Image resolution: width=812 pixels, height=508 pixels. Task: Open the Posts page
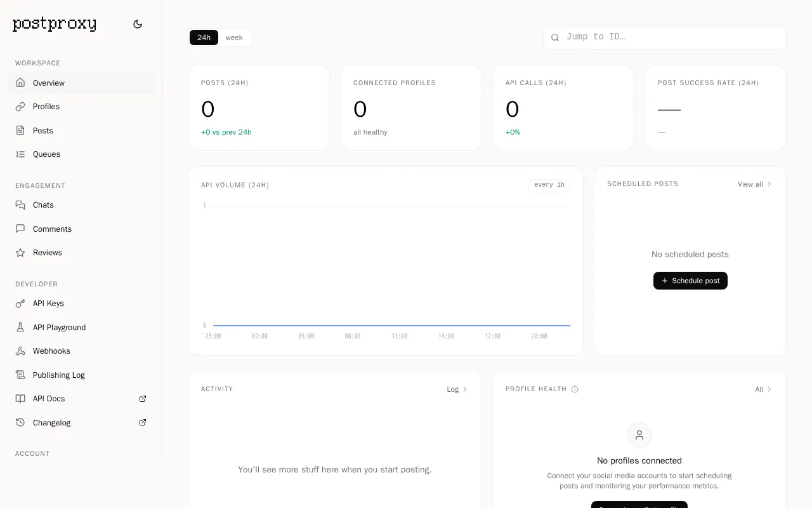click(x=81, y=130)
